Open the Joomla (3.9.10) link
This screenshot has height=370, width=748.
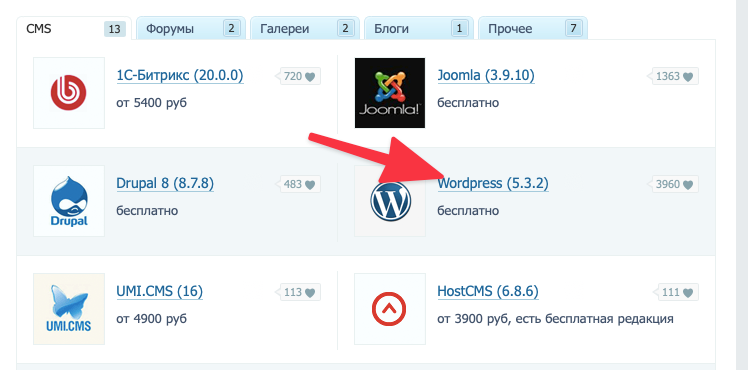tap(486, 75)
